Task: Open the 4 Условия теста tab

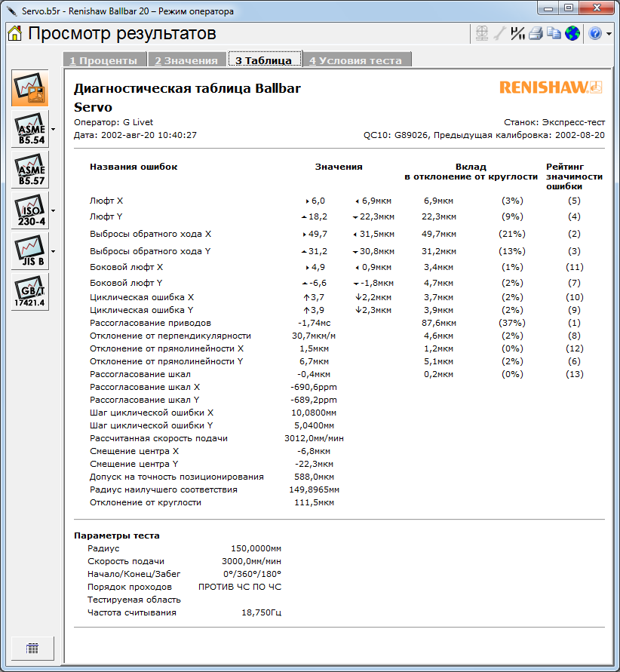Action: point(357,60)
